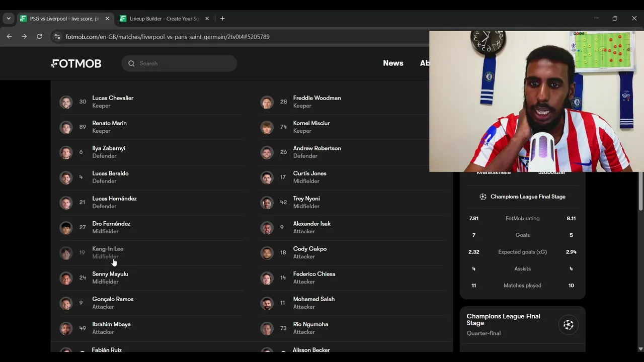The width and height of the screenshot is (644, 362).
Task: Click the round football icon in Quarter-final card
Action: pyautogui.click(x=569, y=325)
